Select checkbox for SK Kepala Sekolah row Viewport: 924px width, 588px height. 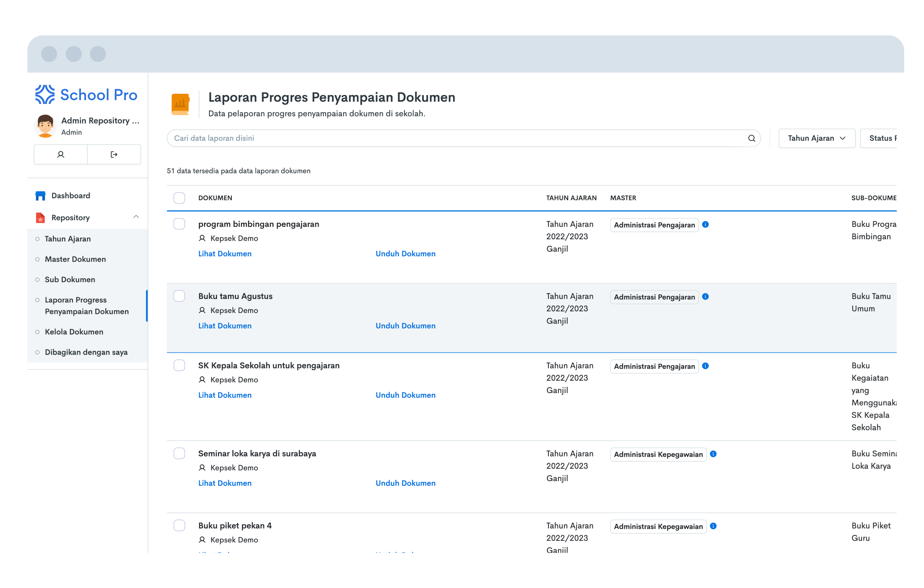pos(179,366)
